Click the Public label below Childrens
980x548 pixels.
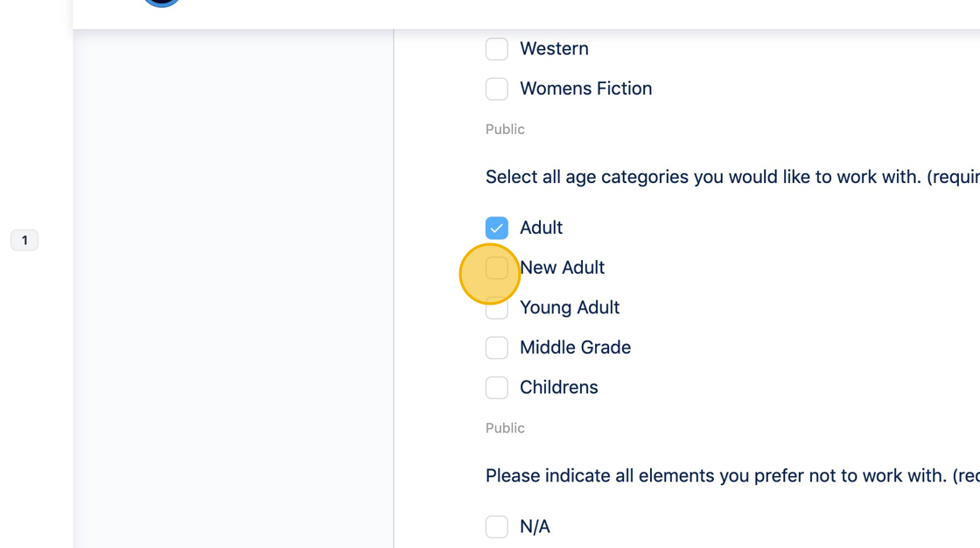click(x=505, y=428)
